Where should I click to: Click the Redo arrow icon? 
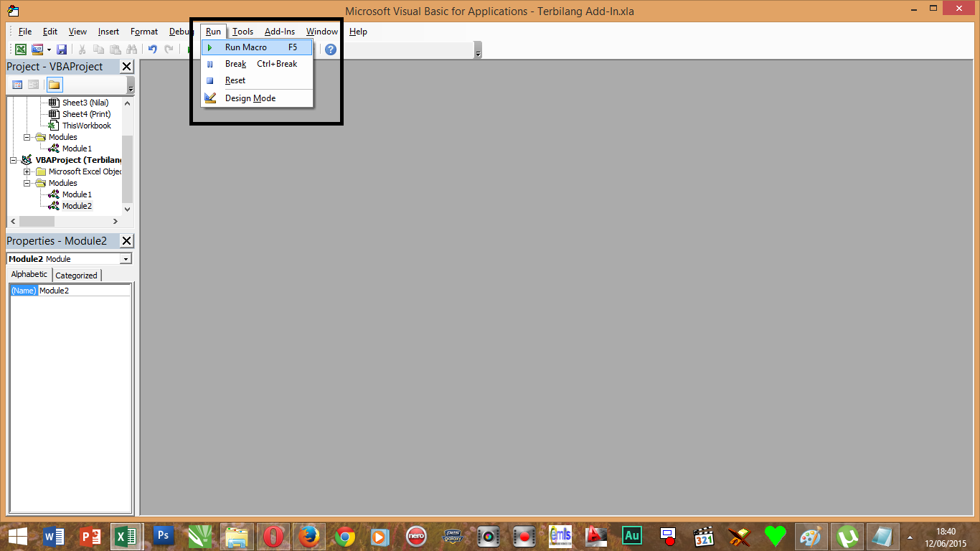pyautogui.click(x=169, y=50)
